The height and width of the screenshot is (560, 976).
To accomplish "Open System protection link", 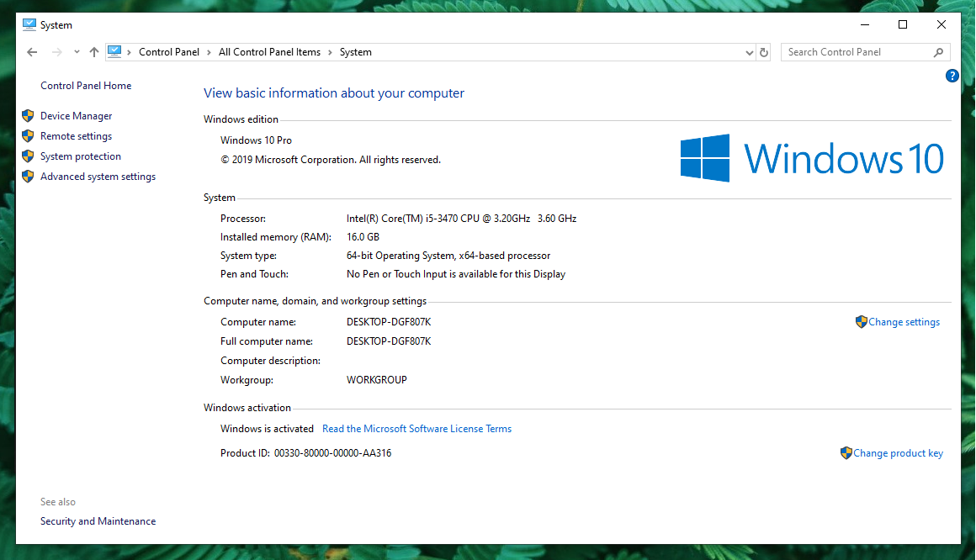I will [x=81, y=156].
